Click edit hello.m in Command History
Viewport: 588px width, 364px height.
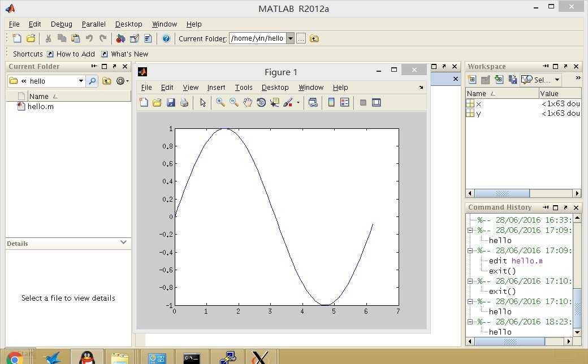click(516, 261)
